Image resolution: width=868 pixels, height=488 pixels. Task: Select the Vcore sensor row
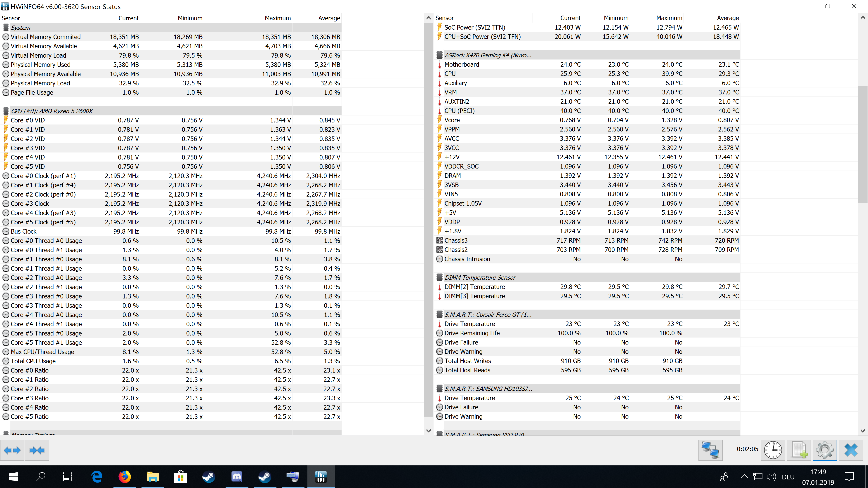pyautogui.click(x=452, y=120)
